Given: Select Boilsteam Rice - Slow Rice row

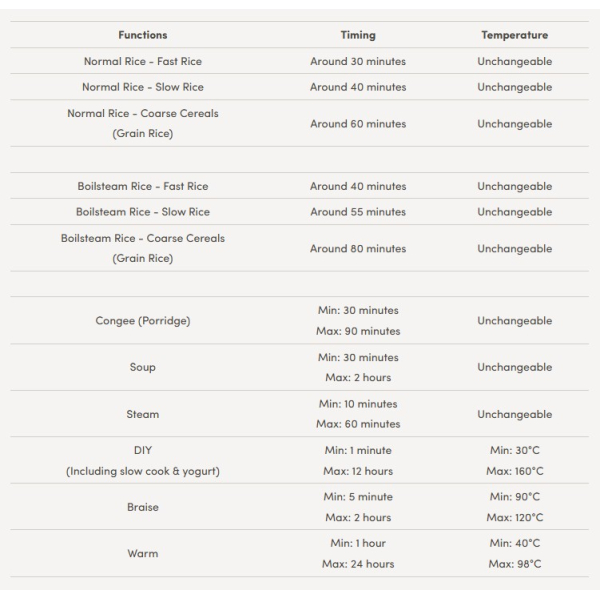Looking at the screenshot, I should pos(143,212).
